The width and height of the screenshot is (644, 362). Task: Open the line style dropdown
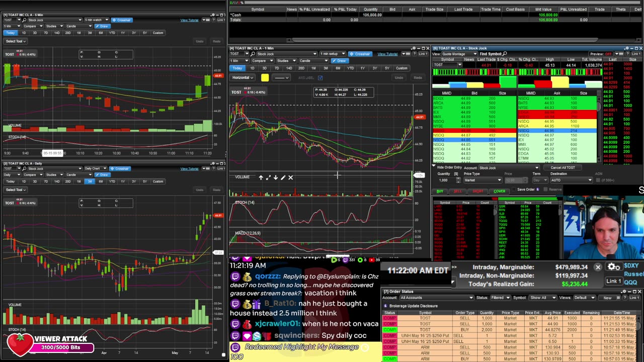[x=281, y=77]
